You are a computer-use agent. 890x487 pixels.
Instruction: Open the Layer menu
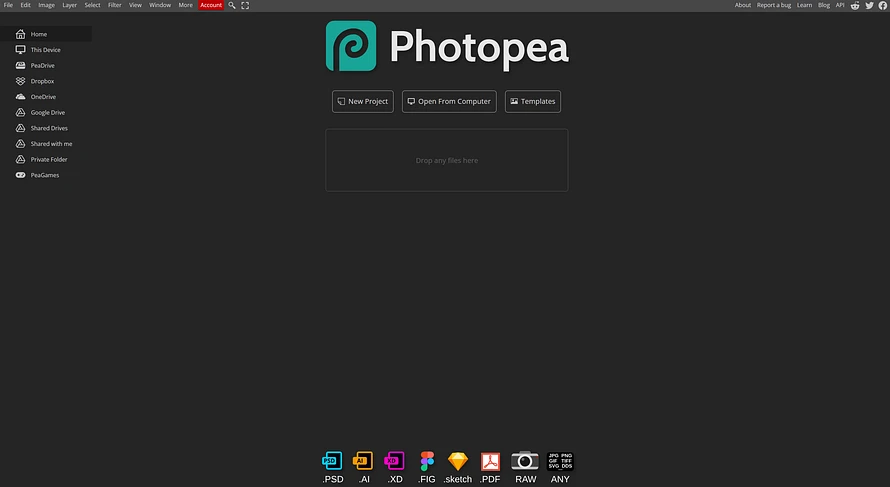pos(69,5)
